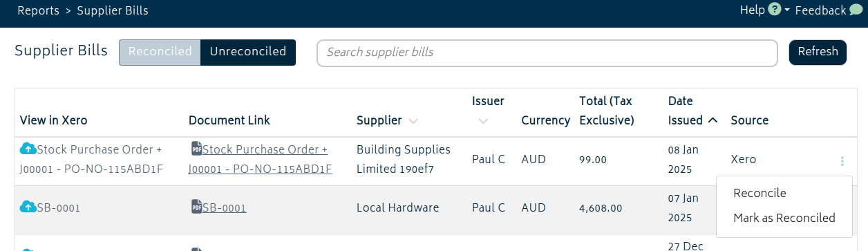Click the 4,608.00 total amount
This screenshot has width=868, height=251.
[x=601, y=208]
